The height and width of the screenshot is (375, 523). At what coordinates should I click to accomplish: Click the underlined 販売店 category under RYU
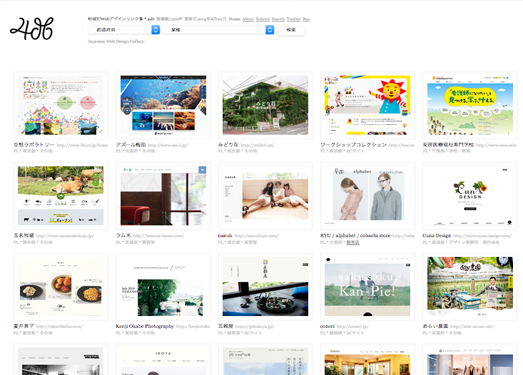click(353, 243)
